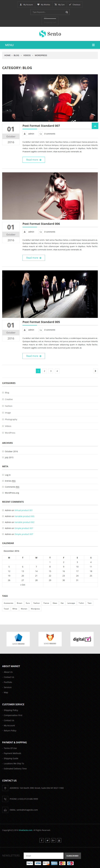The image size is (100, 868).
Task: Open the WordPress category link
Action: 10,433
